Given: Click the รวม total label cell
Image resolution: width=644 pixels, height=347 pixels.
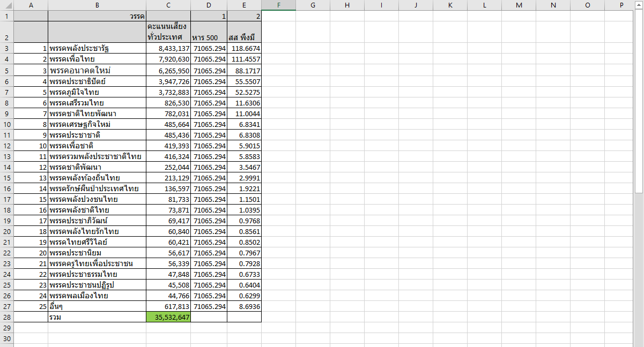Looking at the screenshot, I should (x=97, y=316).
